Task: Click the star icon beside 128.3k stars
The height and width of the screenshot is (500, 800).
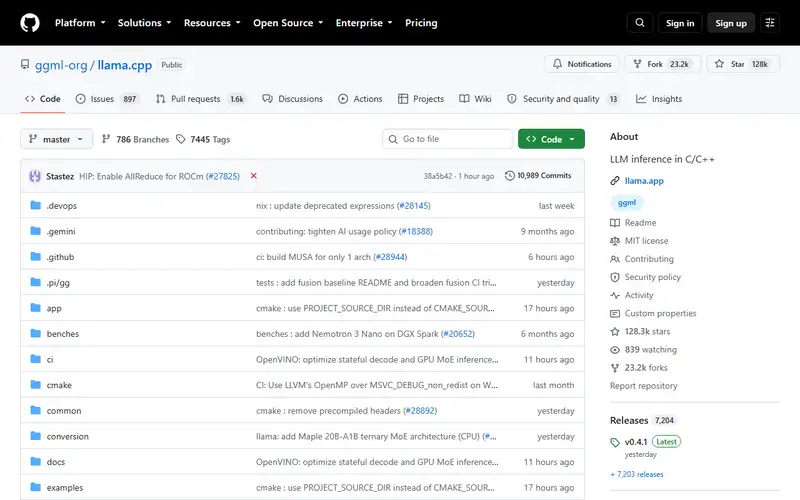Action: pos(615,332)
